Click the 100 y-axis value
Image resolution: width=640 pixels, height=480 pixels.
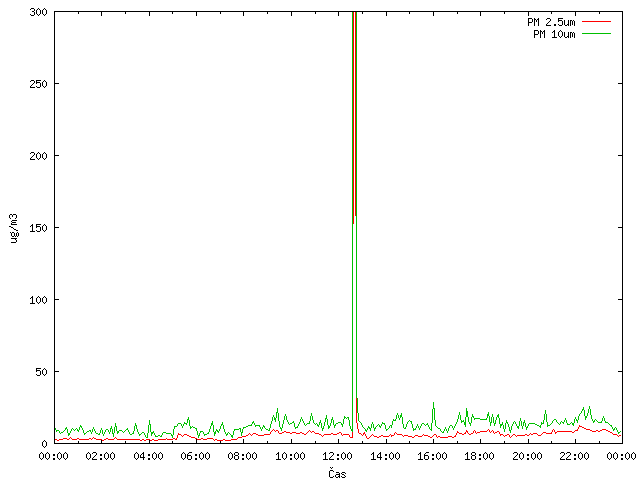38,300
